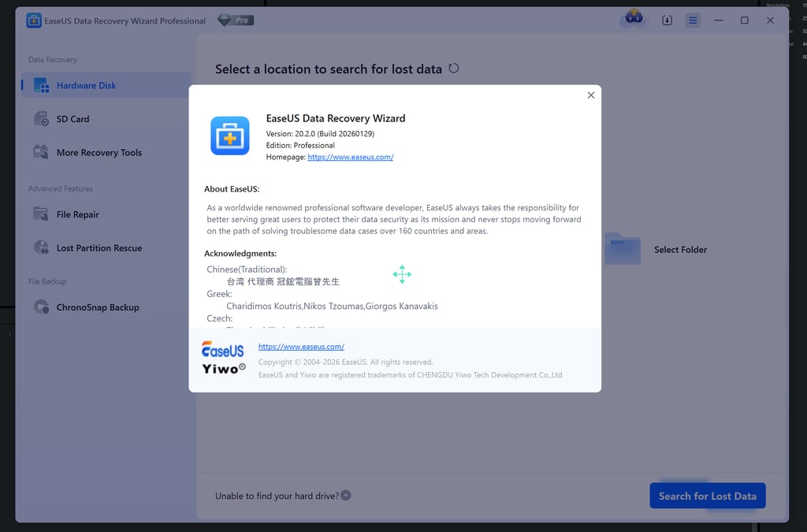Click the binoculars mascot icon in the title bar

tap(634, 19)
